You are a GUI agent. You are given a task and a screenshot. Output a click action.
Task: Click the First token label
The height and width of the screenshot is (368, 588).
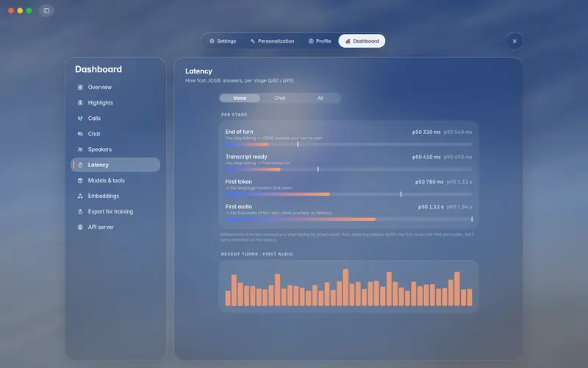click(x=238, y=182)
